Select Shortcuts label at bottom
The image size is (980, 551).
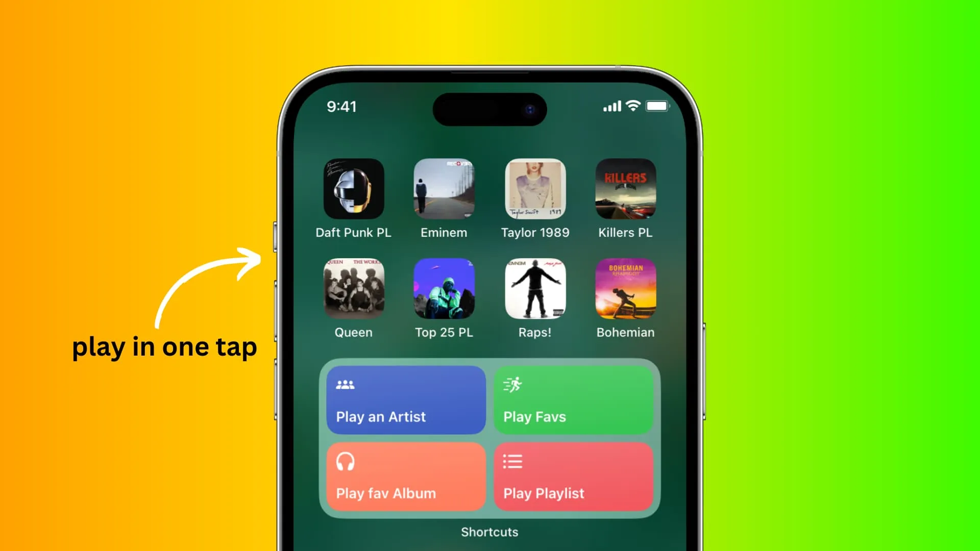point(489,532)
